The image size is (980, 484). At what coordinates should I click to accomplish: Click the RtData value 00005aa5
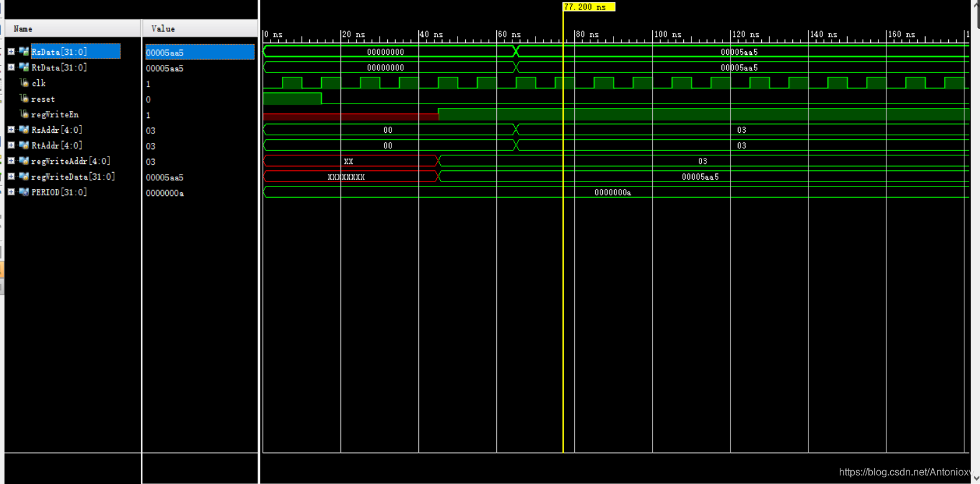click(165, 68)
